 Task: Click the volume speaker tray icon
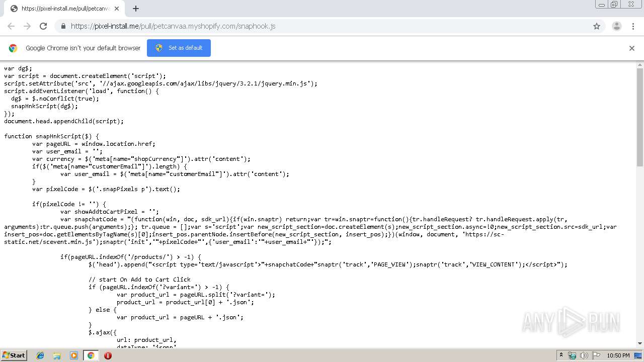click(x=584, y=355)
